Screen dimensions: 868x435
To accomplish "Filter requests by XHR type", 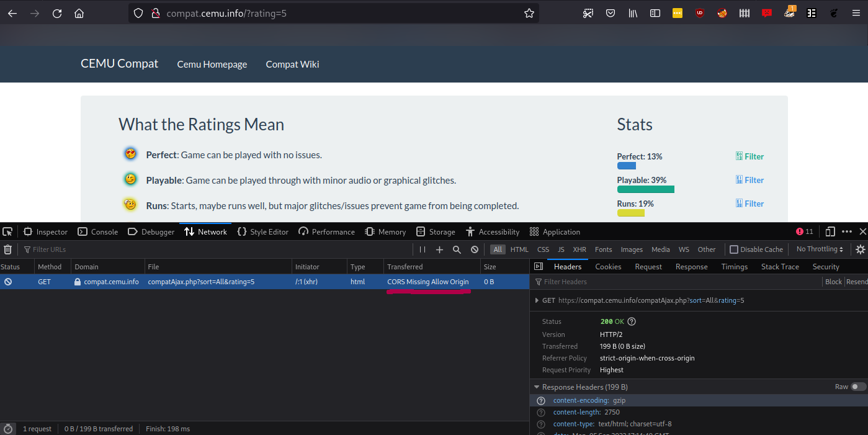I will 579,249.
